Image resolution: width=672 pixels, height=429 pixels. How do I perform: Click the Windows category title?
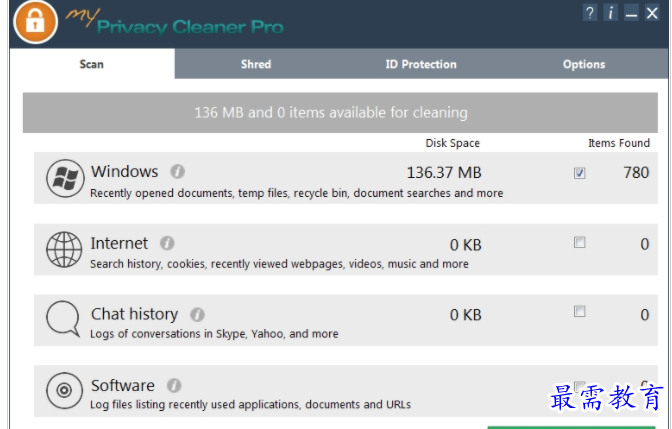pyautogui.click(x=125, y=172)
